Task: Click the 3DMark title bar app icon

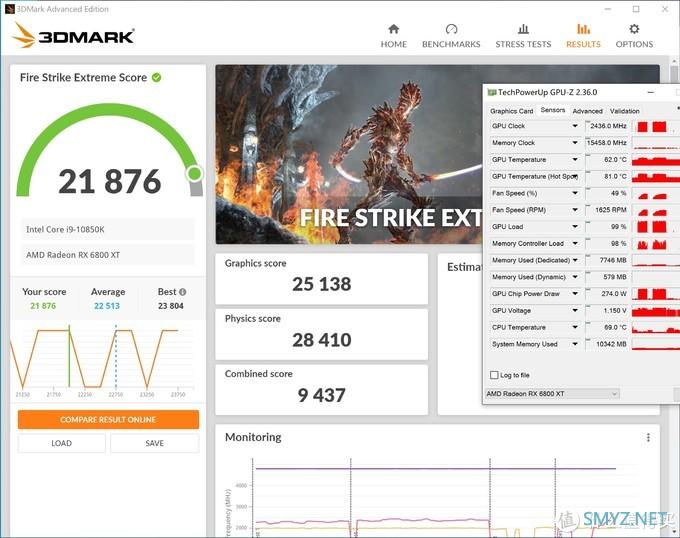Action: (10, 9)
